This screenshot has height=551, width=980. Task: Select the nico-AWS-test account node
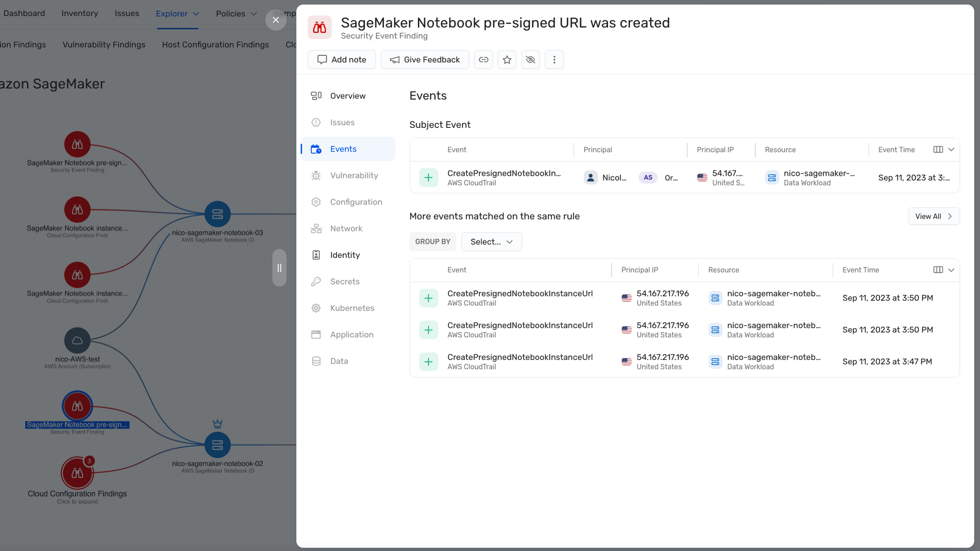77,341
